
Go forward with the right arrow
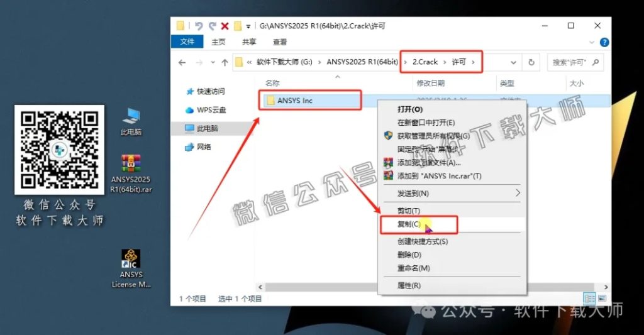[199, 62]
